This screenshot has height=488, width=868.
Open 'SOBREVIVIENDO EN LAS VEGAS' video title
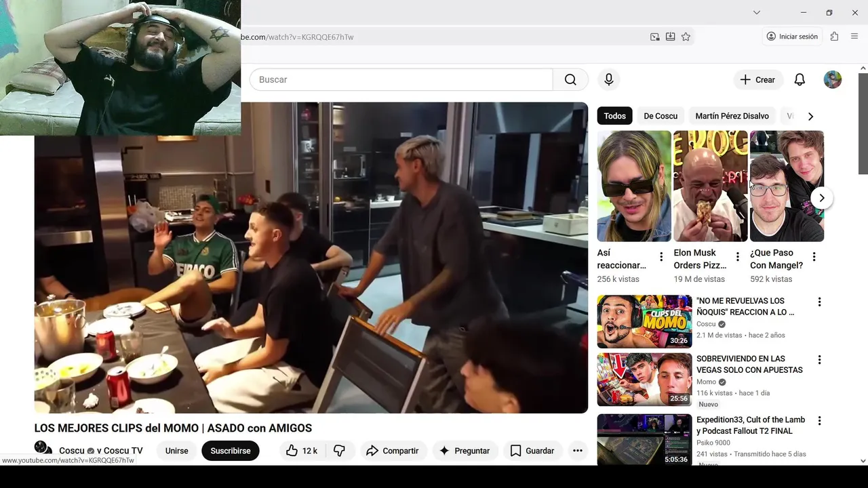click(749, 364)
